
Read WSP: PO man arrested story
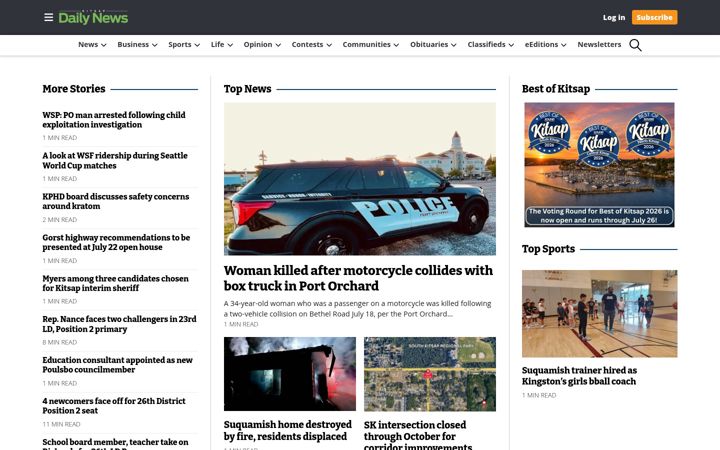click(114, 120)
